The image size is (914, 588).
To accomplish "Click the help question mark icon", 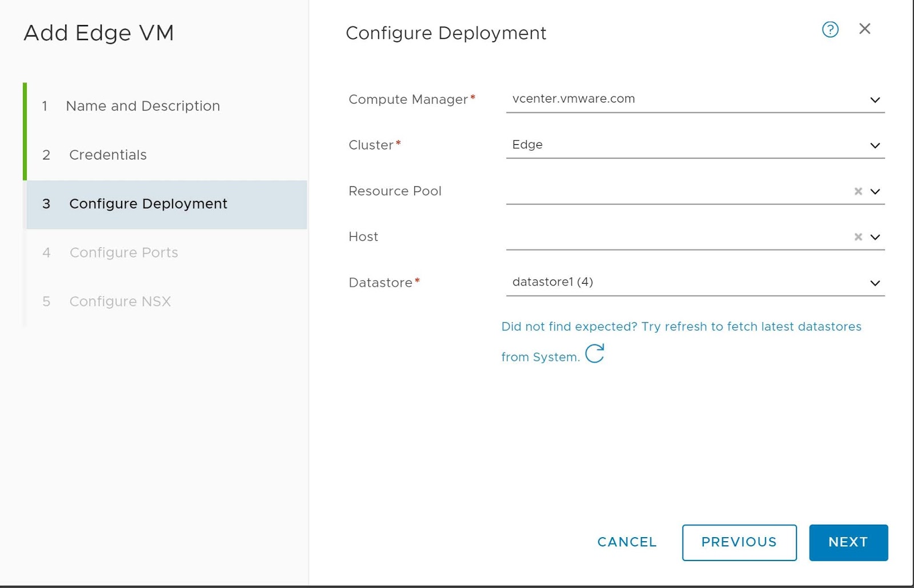I will pos(830,30).
